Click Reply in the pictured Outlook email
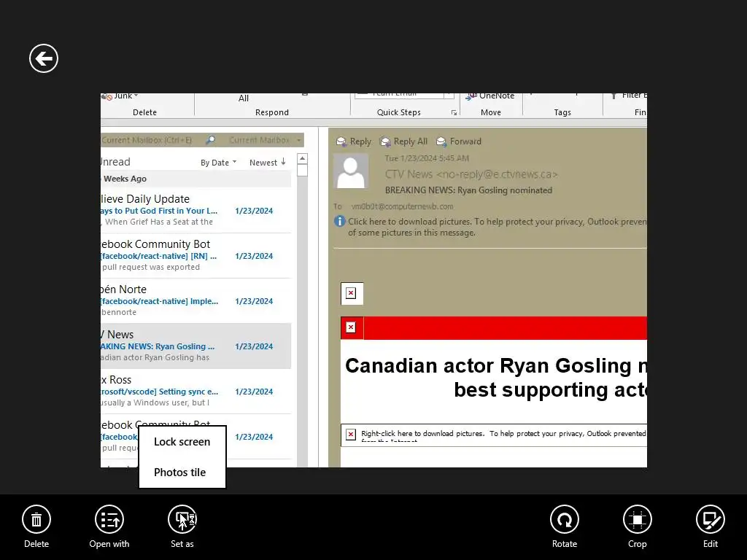Screen dimensions: 747x560 tap(354, 141)
